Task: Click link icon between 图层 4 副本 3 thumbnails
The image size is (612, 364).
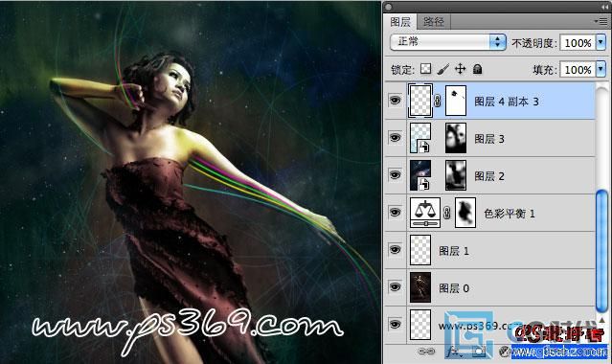Action: point(438,102)
